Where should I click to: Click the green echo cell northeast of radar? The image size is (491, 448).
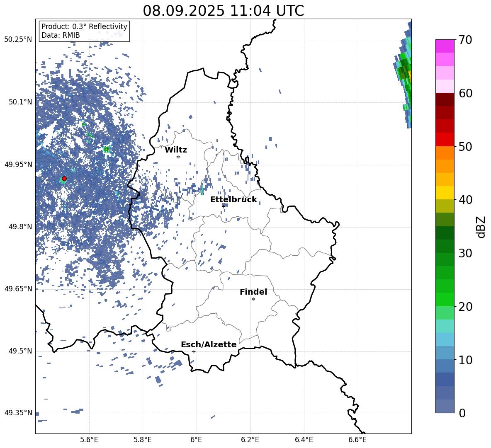click(107, 149)
